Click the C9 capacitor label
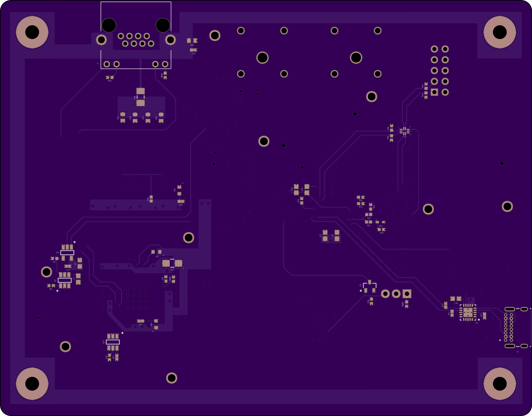532x416 pixels. pyautogui.click(x=75, y=264)
